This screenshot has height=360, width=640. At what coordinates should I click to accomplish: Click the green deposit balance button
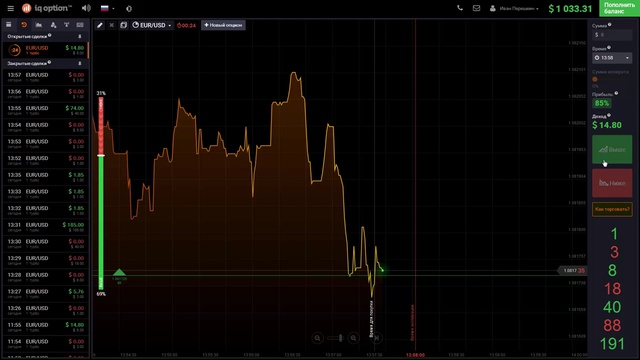click(619, 8)
